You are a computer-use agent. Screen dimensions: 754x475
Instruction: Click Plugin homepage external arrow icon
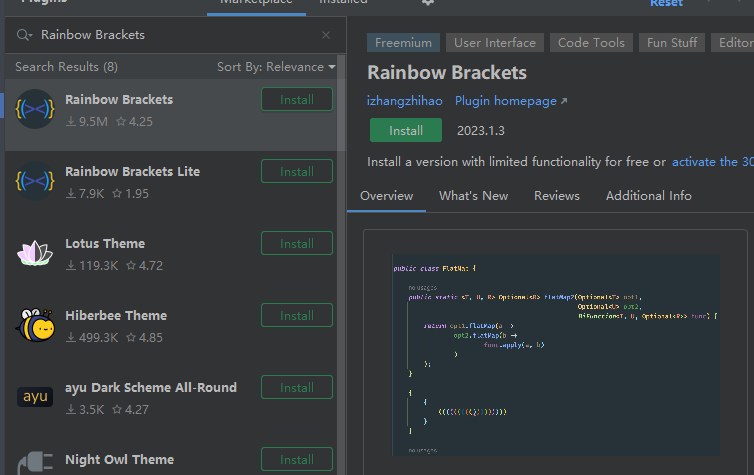[564, 101]
